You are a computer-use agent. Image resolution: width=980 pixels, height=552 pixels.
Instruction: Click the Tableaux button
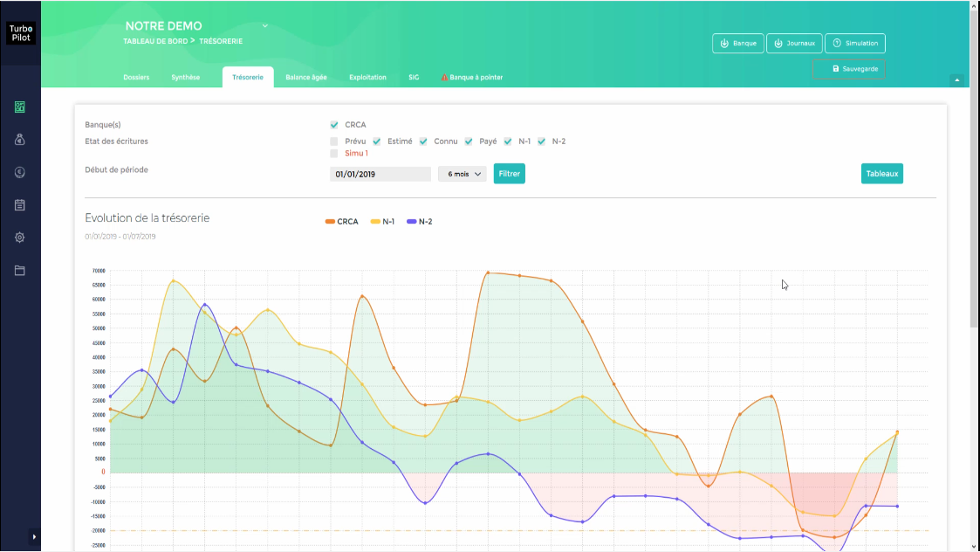(x=882, y=173)
